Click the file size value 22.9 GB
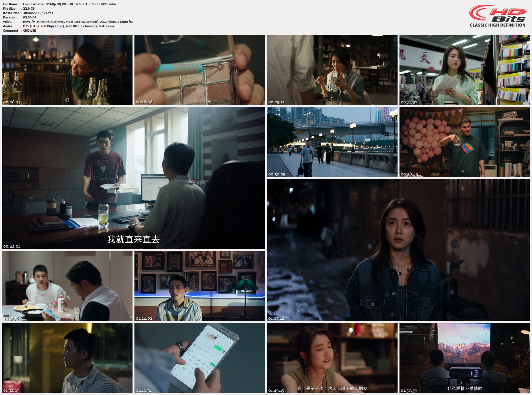Screen dimensions: 532x395 (29, 9)
